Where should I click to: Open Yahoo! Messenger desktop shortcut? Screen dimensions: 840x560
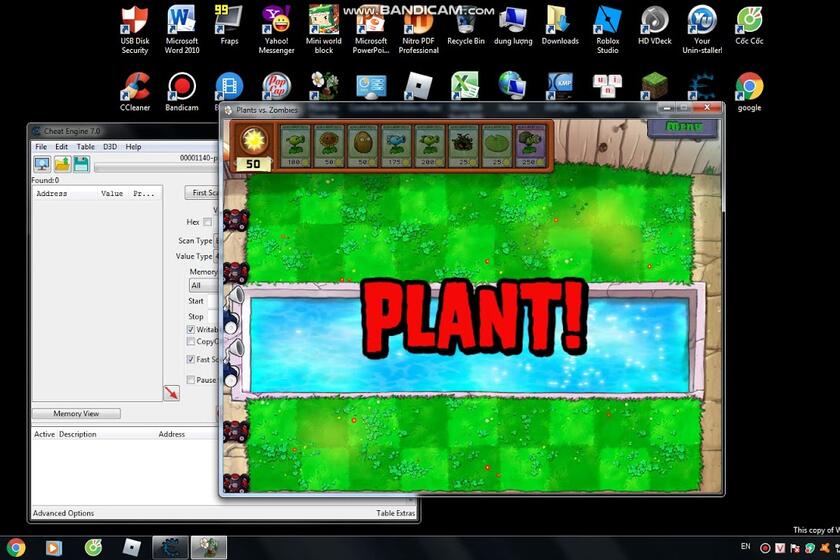(276, 29)
